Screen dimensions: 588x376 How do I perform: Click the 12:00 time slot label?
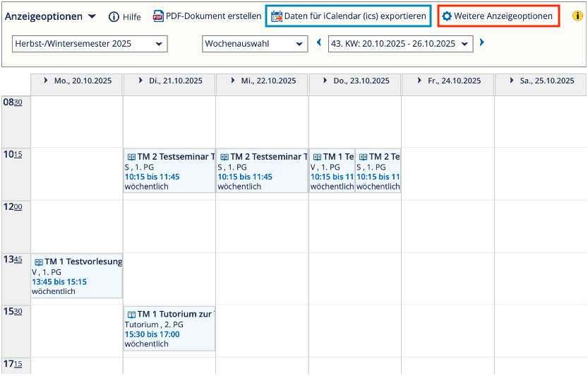point(13,206)
